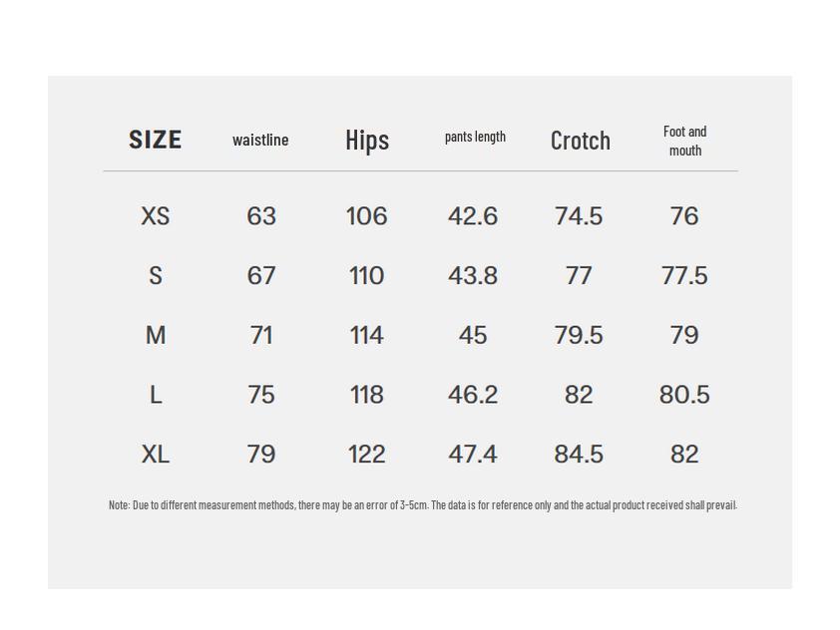The height and width of the screenshot is (630, 840).
Task: Click the S size row label
Action: (155, 276)
